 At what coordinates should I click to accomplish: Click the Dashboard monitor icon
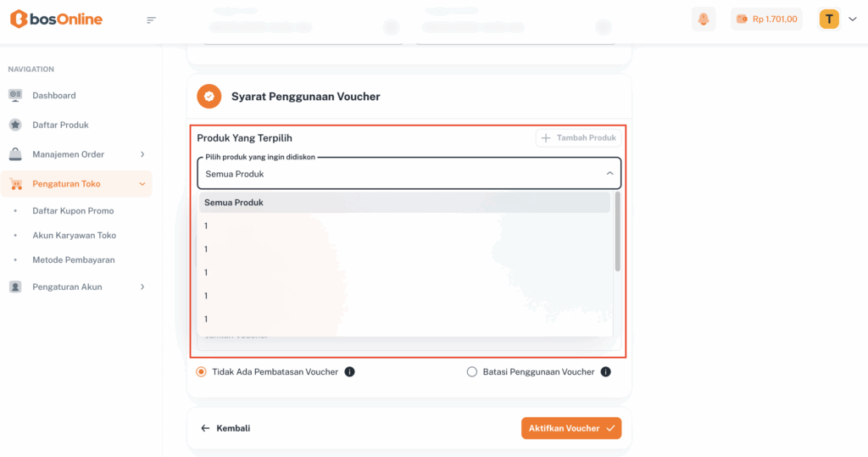click(15, 95)
